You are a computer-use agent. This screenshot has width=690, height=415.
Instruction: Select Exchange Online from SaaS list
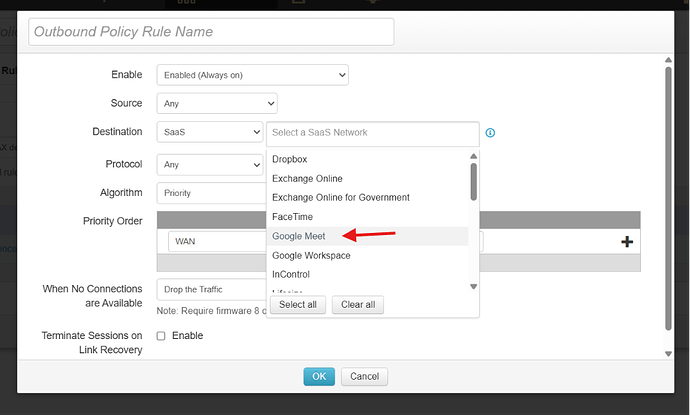point(367,179)
